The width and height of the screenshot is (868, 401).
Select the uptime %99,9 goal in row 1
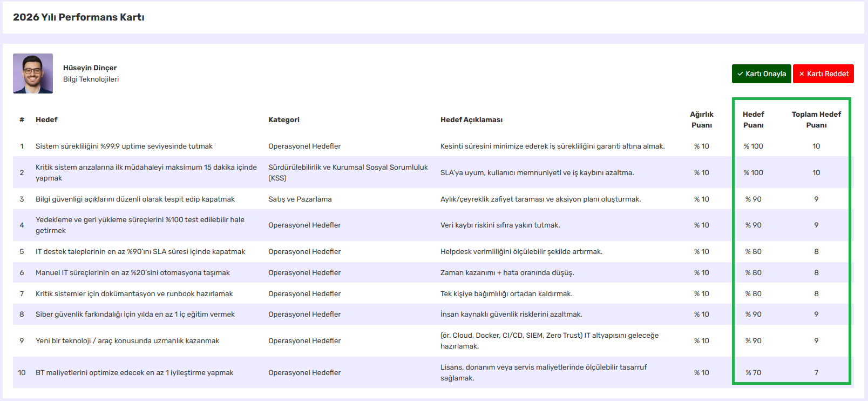[124, 146]
